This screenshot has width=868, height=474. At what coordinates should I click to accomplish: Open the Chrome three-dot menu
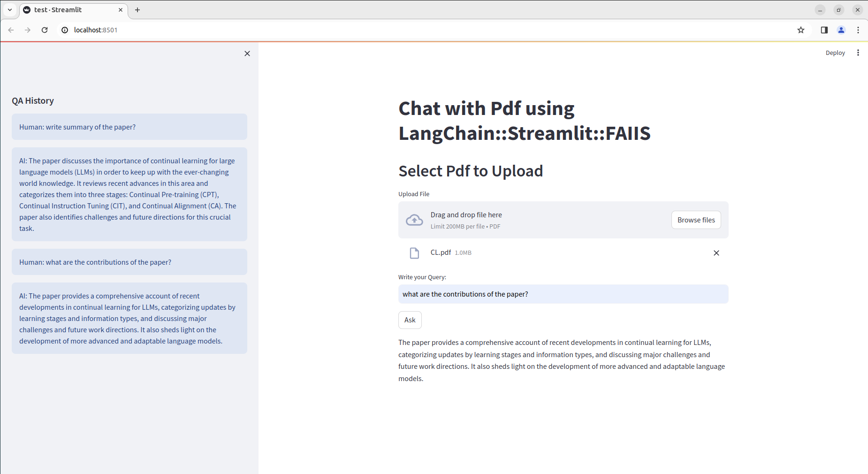[x=858, y=30]
